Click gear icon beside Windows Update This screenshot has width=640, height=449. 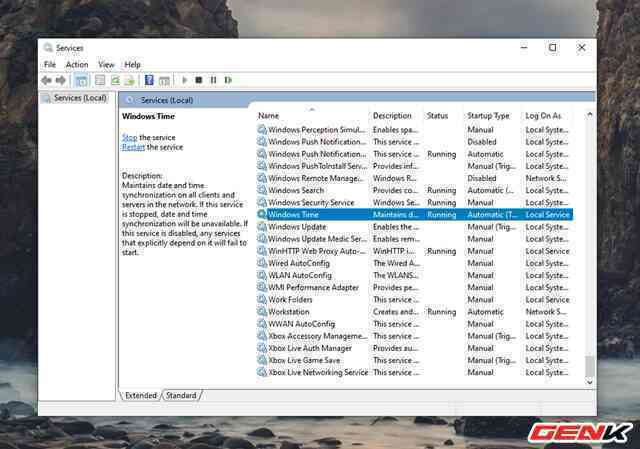click(x=262, y=227)
